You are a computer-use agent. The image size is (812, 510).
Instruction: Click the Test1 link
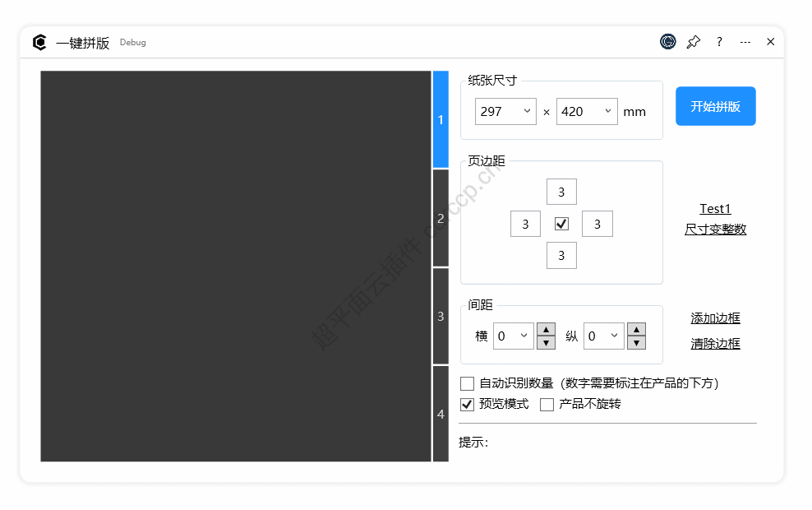click(x=715, y=209)
